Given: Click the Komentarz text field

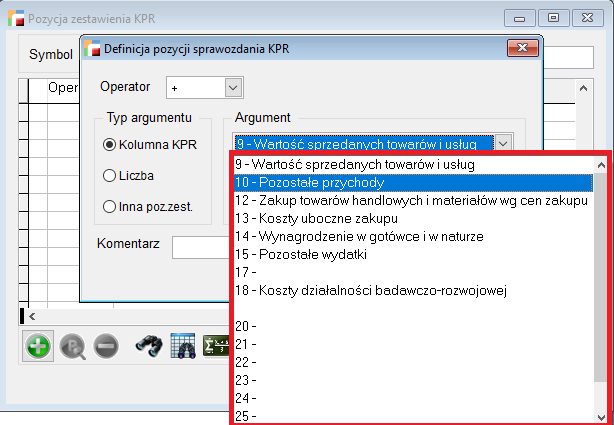Looking at the screenshot, I should 200,246.
